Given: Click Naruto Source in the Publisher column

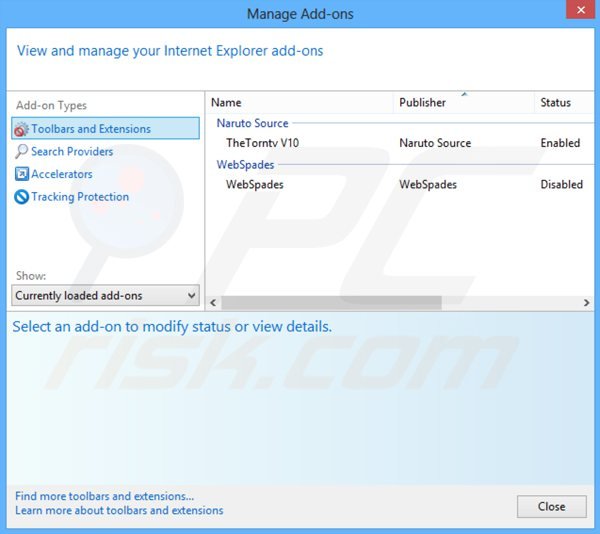Looking at the screenshot, I should coord(435,143).
